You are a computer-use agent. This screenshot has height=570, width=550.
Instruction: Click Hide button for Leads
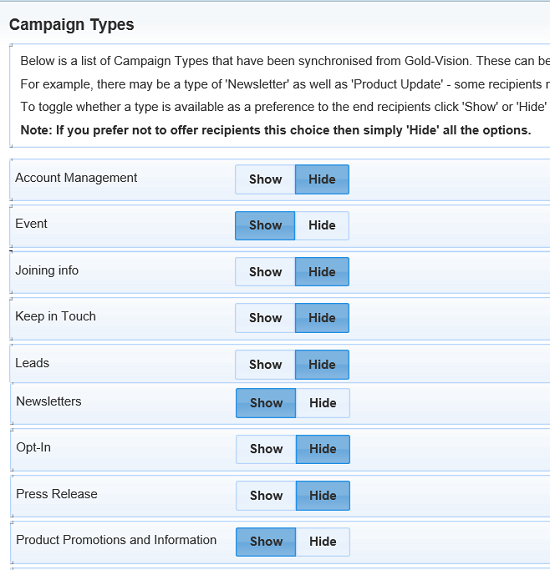pos(322,365)
